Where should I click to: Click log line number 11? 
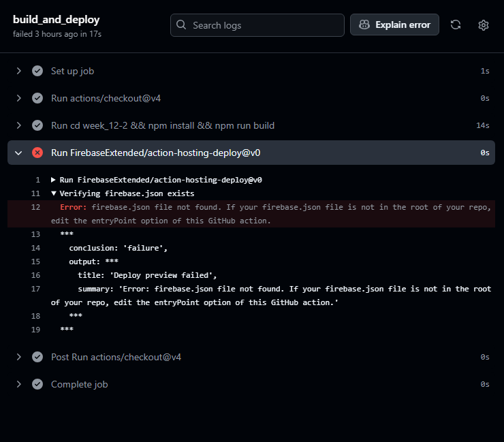coord(35,193)
